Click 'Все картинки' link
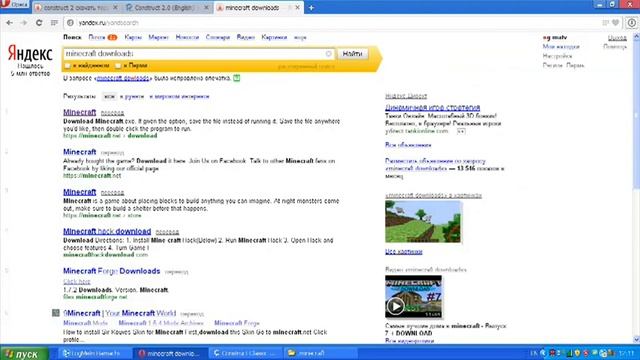This screenshot has height=360, width=640. (403, 251)
